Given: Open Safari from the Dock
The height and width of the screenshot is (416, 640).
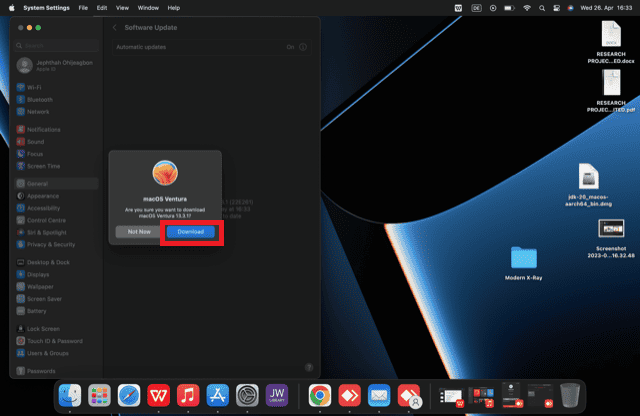Looking at the screenshot, I should [x=129, y=395].
